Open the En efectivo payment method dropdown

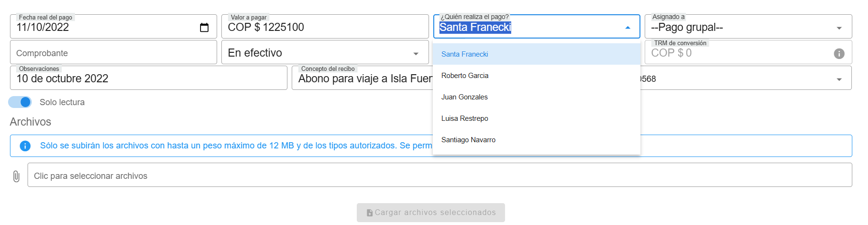(416, 54)
